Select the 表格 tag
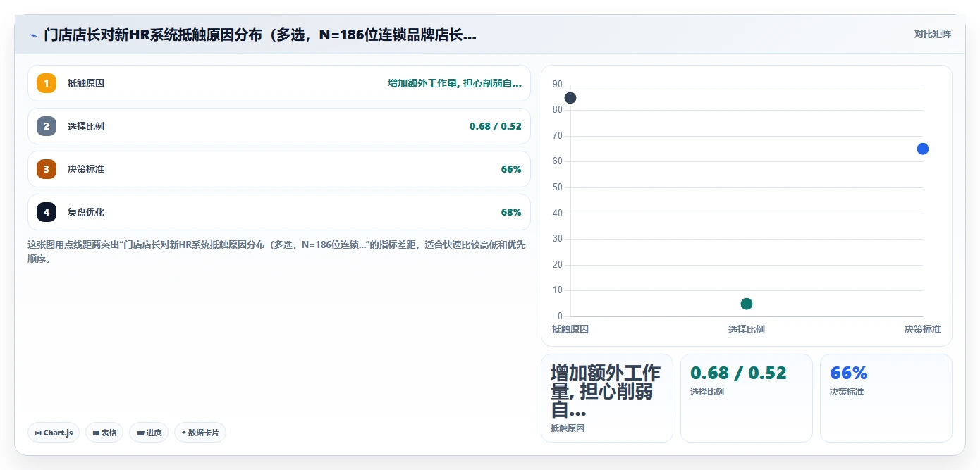Viewport: 980px width, 470px height. (x=104, y=433)
